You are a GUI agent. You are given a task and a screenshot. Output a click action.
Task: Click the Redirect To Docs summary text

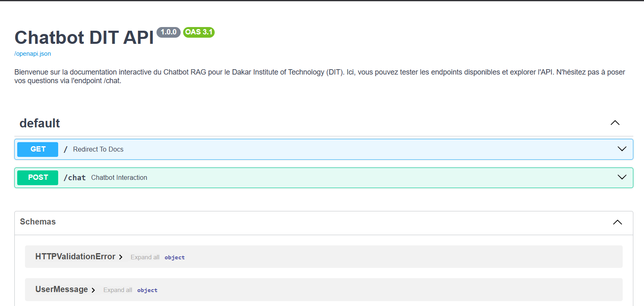click(98, 149)
